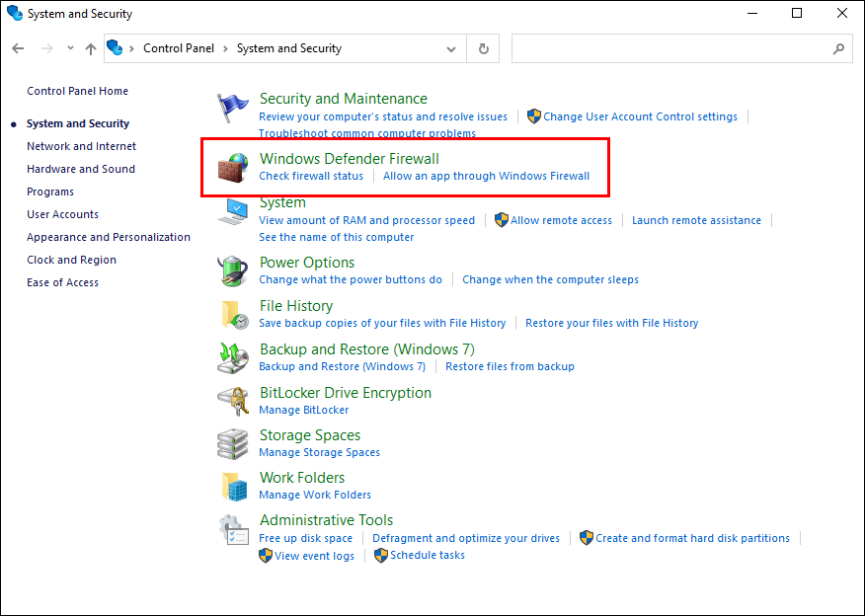This screenshot has height=616, width=865.
Task: Open the Windows Defender Firewall heading
Action: [x=350, y=158]
